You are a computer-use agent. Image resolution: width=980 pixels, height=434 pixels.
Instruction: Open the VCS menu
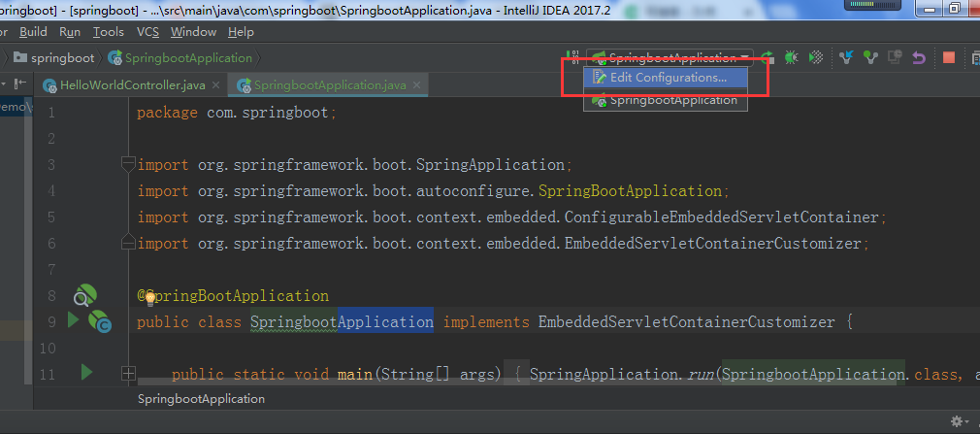pos(147,32)
